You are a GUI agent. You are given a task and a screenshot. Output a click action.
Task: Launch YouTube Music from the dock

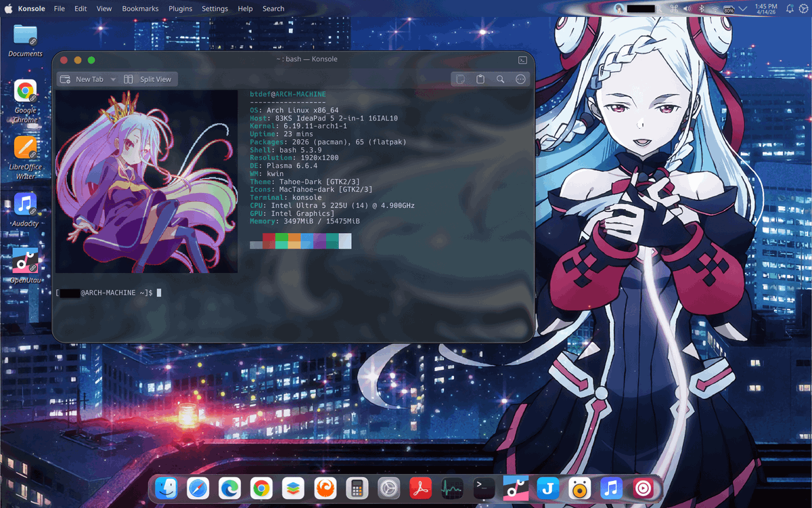point(643,488)
